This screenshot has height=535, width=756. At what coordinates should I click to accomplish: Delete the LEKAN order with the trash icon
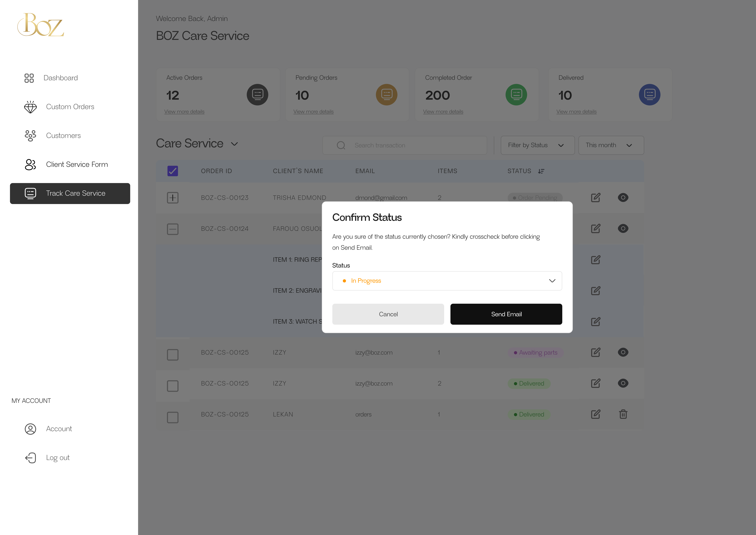623,414
